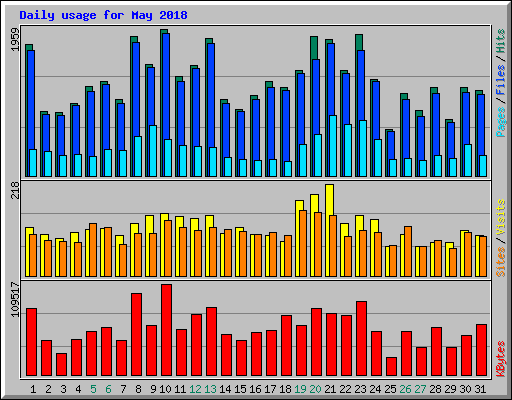Click day 29 on the x-axis

(450, 389)
